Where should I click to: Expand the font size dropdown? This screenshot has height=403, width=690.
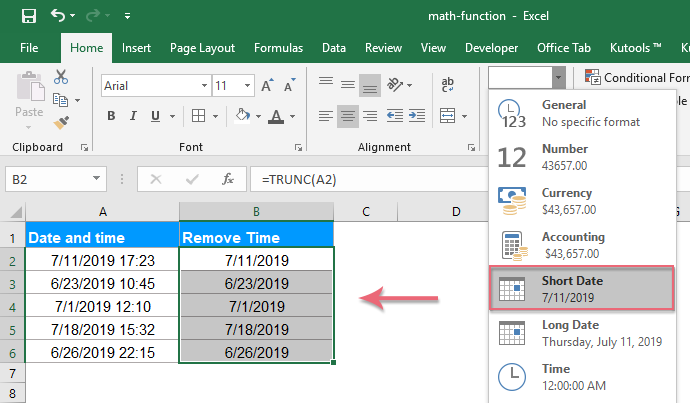pos(246,86)
